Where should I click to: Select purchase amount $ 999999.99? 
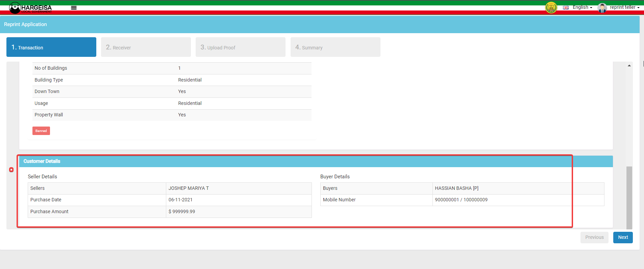coord(182,211)
